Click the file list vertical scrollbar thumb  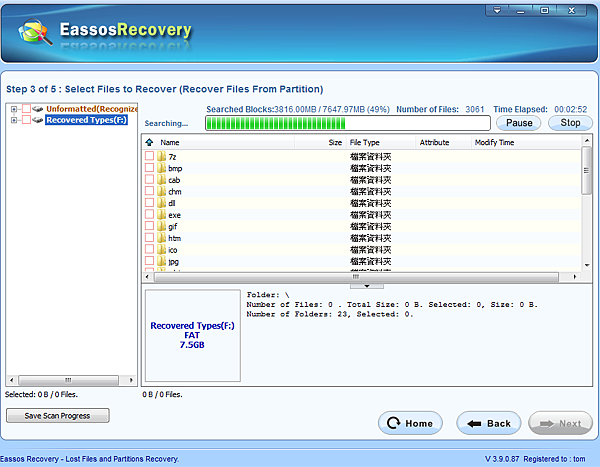[586, 170]
